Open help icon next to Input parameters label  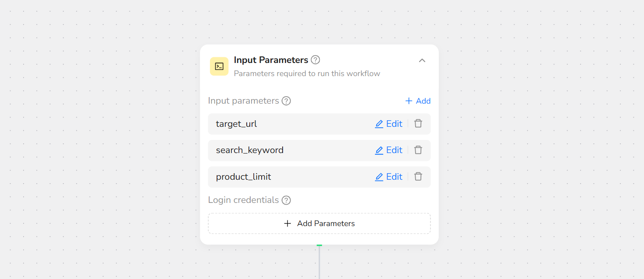click(286, 101)
